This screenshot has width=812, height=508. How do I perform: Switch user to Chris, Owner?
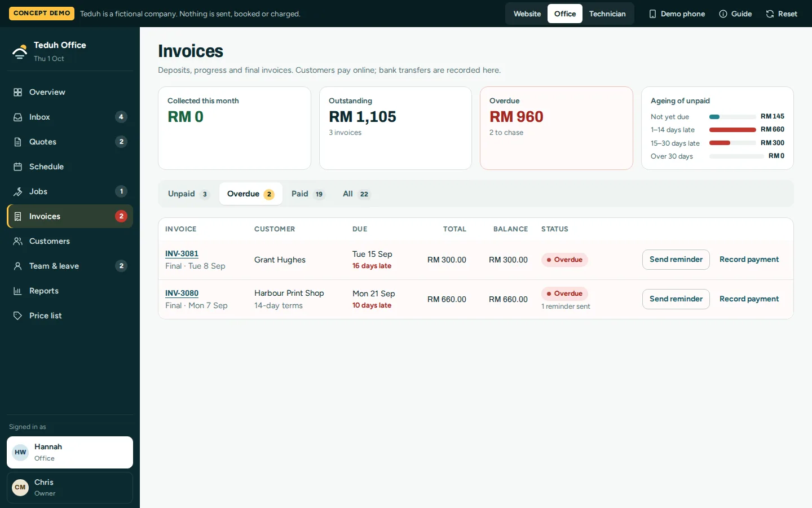click(x=70, y=487)
